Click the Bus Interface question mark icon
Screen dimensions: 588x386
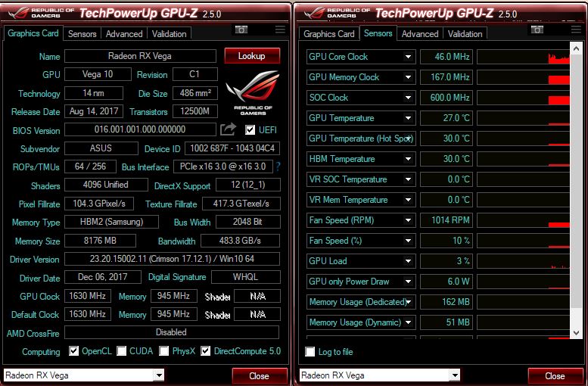coord(278,167)
